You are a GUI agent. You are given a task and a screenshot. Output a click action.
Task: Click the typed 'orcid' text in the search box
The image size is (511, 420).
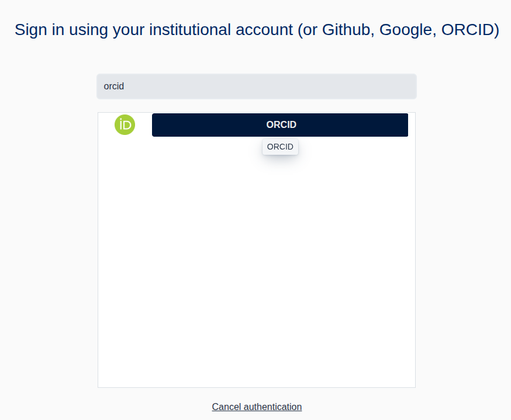(x=114, y=86)
